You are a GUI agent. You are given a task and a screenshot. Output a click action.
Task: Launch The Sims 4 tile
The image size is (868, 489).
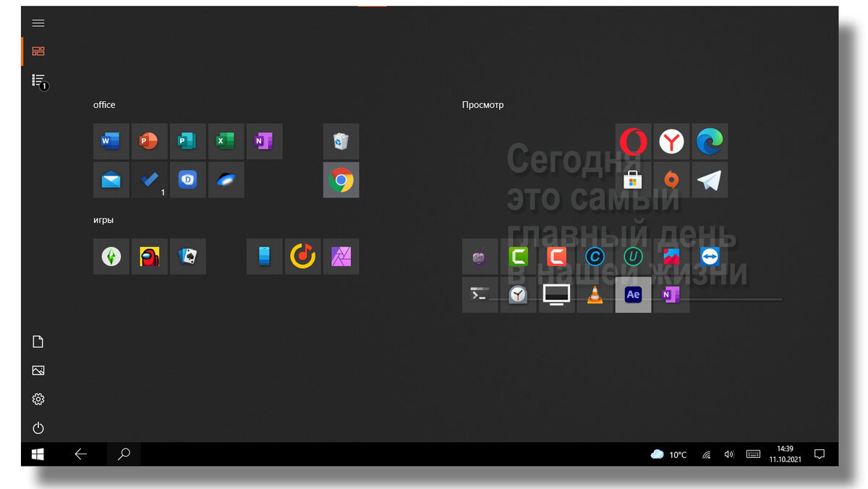pyautogui.click(x=111, y=256)
